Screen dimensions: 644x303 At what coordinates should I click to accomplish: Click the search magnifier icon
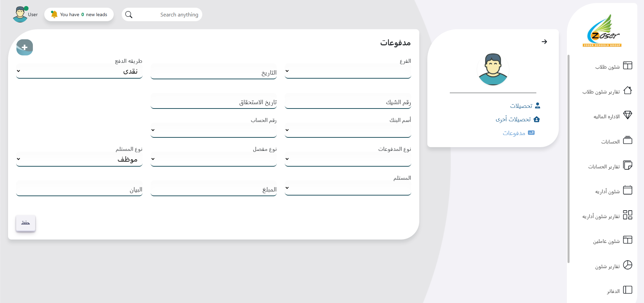(129, 15)
